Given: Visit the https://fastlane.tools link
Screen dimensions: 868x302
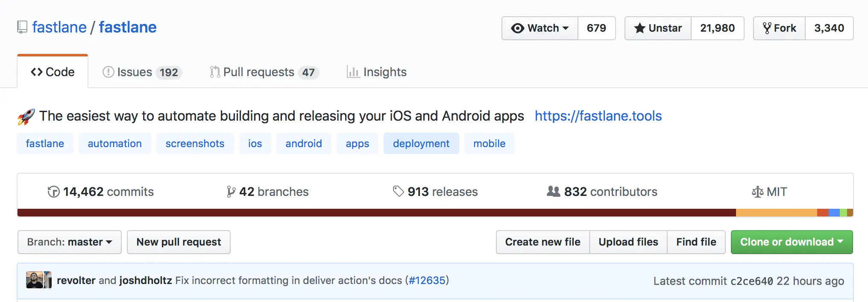Looking at the screenshot, I should pos(598,116).
